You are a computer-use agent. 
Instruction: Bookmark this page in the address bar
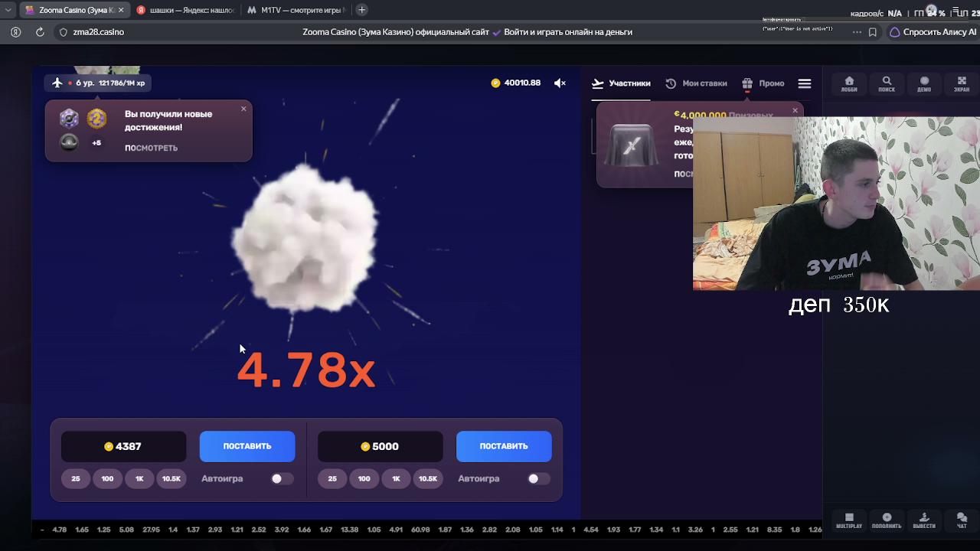872,32
